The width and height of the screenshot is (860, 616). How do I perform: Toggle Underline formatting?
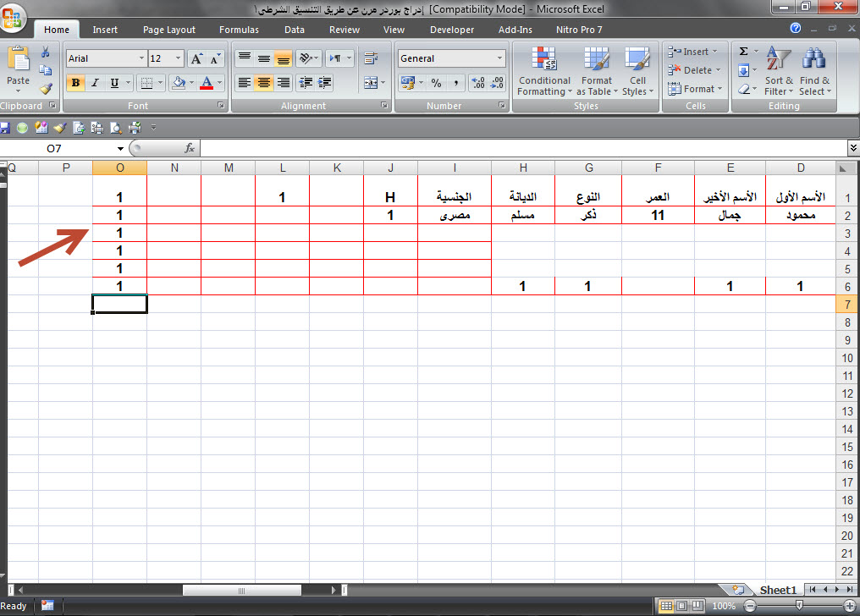coord(114,83)
